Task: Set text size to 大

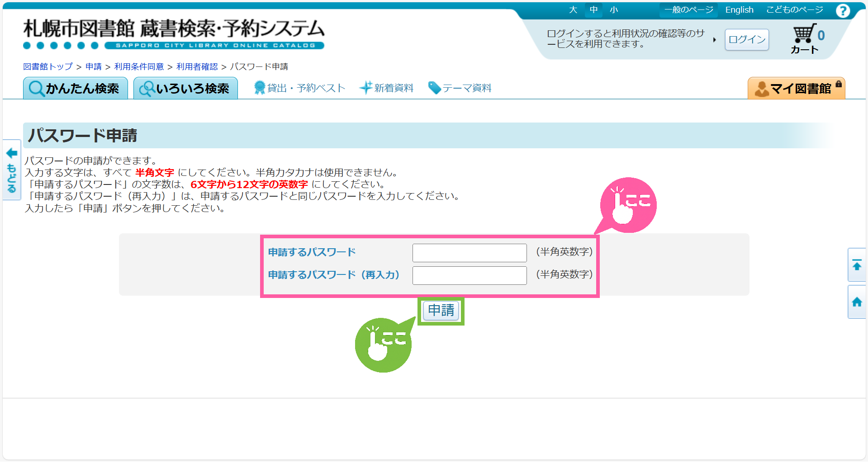Action: pyautogui.click(x=573, y=10)
